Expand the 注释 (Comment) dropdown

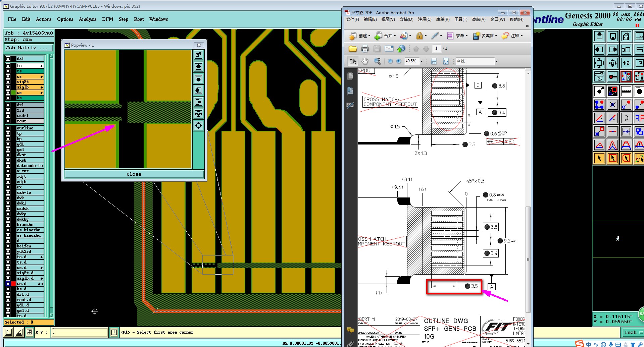(522, 36)
